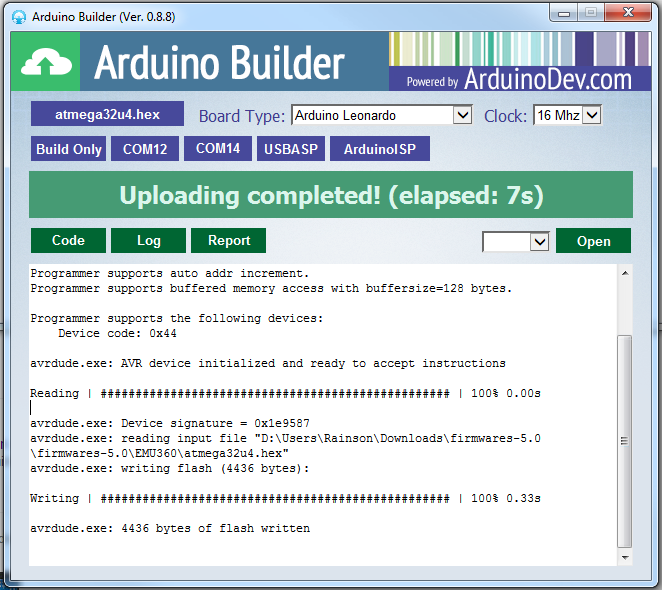Viewport: 662px width, 590px height.
Task: Click the scroll up arrow of the log
Action: point(625,273)
